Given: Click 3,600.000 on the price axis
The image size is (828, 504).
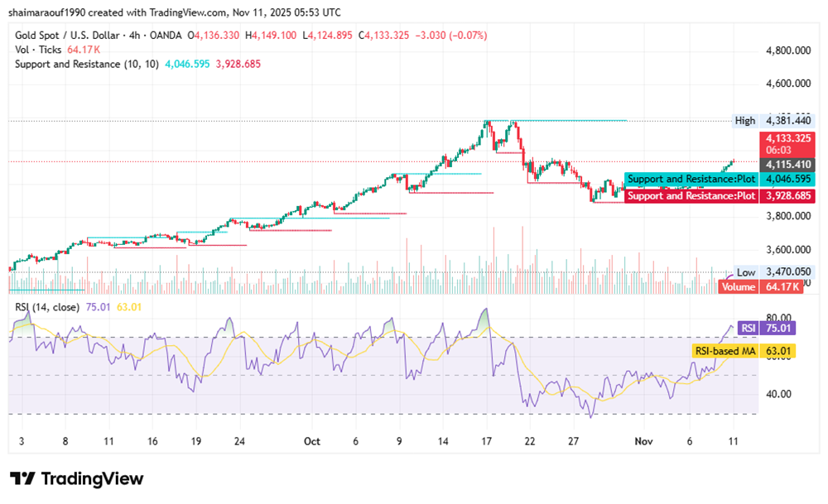Looking at the screenshot, I should click(787, 249).
